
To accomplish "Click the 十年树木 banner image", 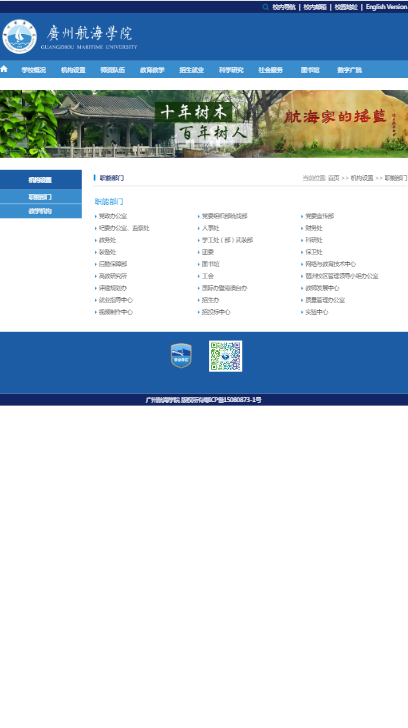I will tap(204, 124).
